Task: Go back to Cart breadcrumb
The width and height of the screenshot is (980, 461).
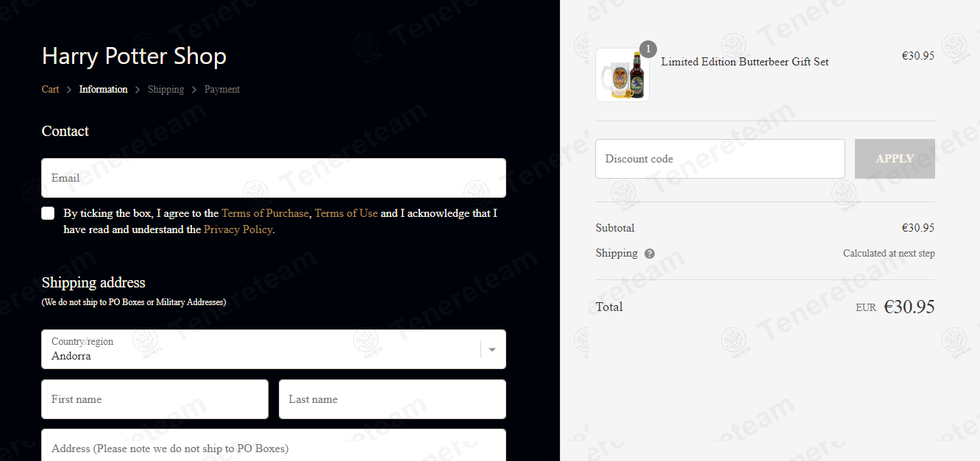Action: click(x=50, y=90)
